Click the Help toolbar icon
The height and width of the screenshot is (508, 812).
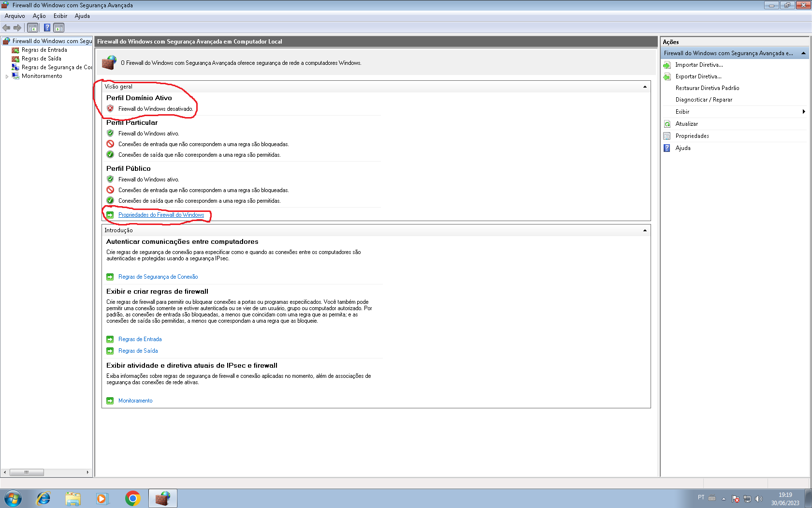tap(47, 28)
